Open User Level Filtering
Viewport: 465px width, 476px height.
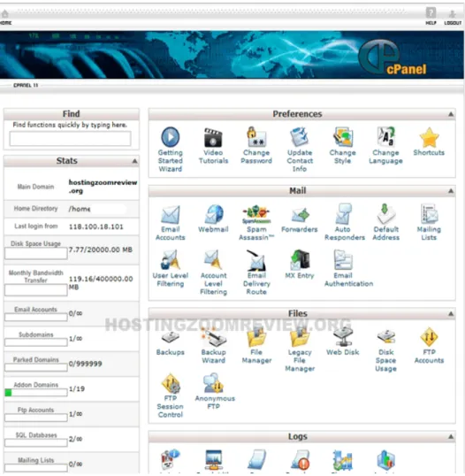click(x=170, y=260)
